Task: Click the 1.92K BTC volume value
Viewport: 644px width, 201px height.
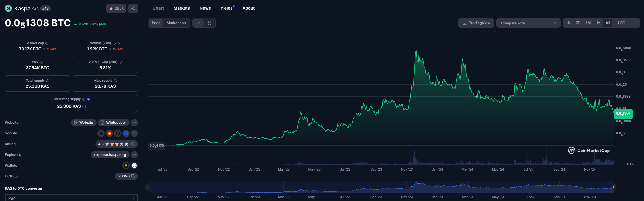Action: (97, 49)
